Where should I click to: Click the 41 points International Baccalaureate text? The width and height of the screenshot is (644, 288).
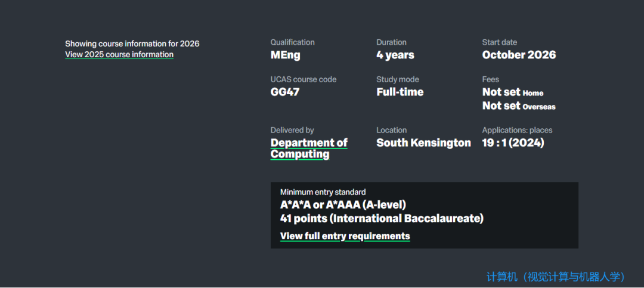(x=382, y=219)
